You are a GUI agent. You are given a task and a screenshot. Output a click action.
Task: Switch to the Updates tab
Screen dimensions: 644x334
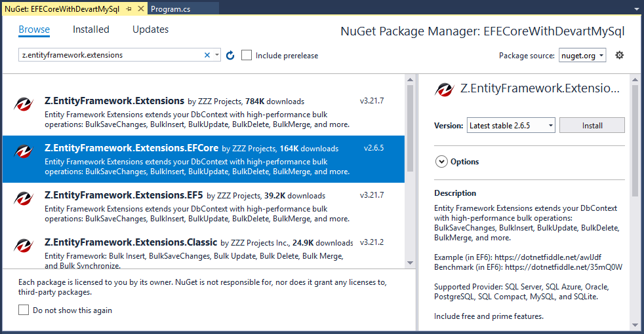[x=150, y=29]
